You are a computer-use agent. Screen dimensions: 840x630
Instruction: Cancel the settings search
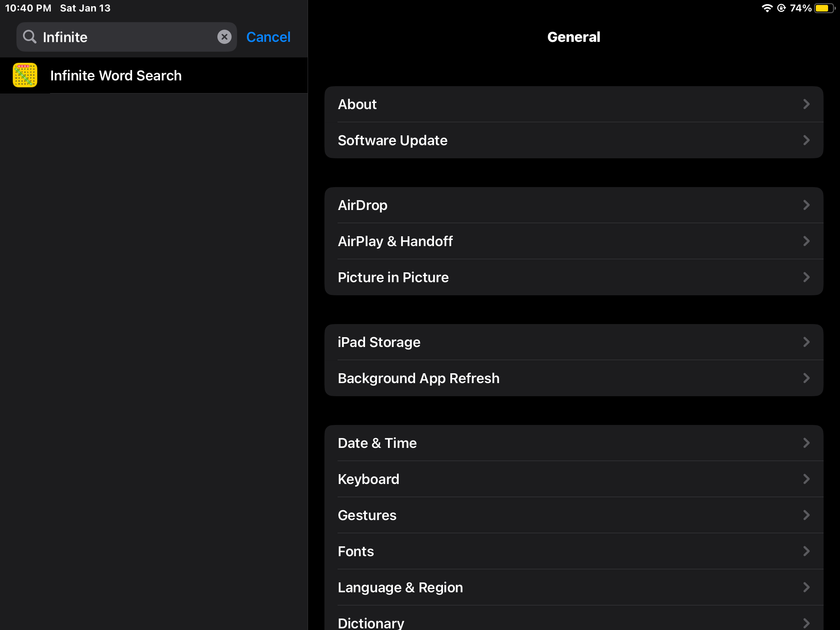click(x=268, y=37)
